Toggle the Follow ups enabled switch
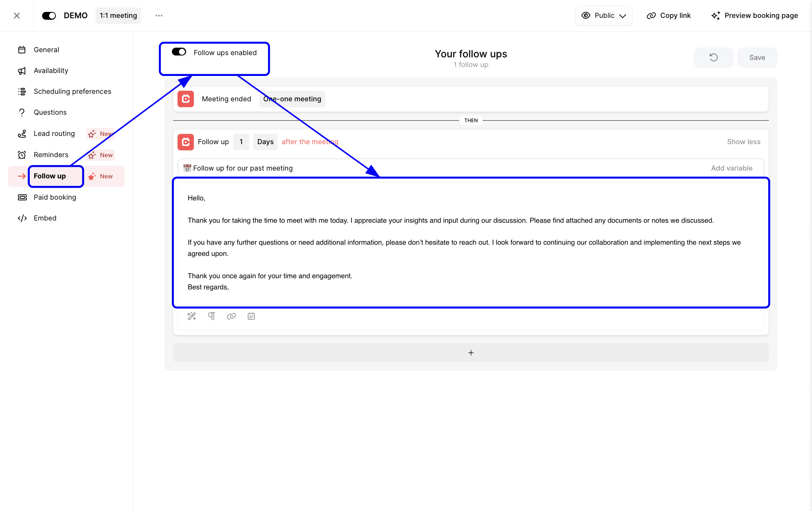This screenshot has width=812, height=511. (x=179, y=52)
